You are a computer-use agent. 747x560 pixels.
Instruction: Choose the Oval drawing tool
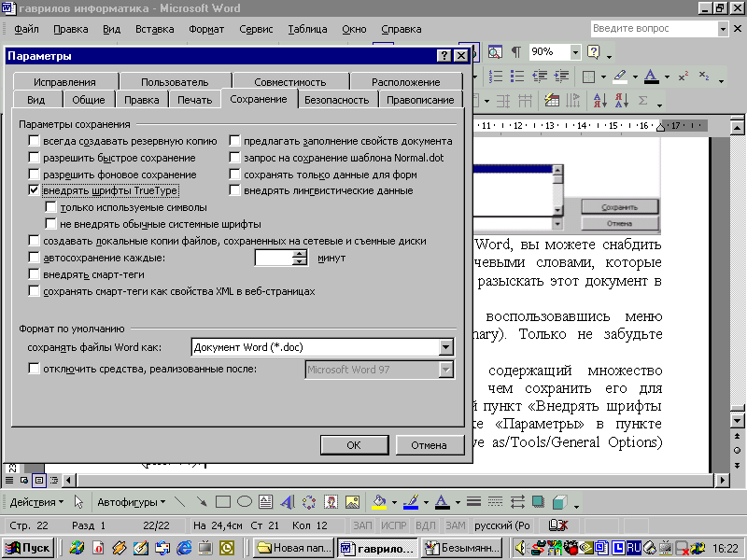(245, 502)
